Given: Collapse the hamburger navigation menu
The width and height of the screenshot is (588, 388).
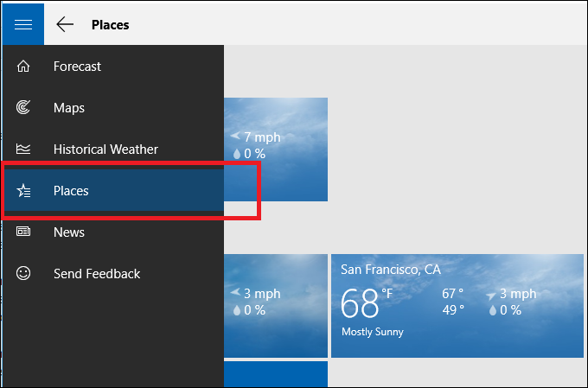Looking at the screenshot, I should point(22,24).
